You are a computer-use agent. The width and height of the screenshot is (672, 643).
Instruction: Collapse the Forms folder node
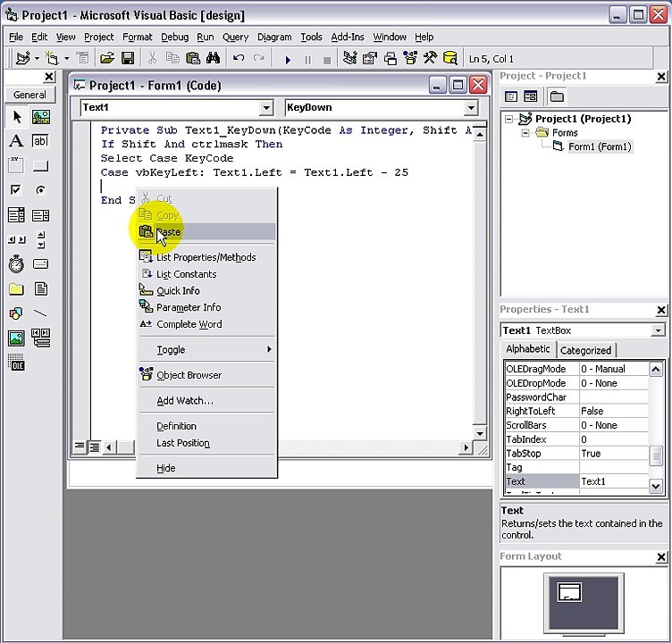[525, 133]
